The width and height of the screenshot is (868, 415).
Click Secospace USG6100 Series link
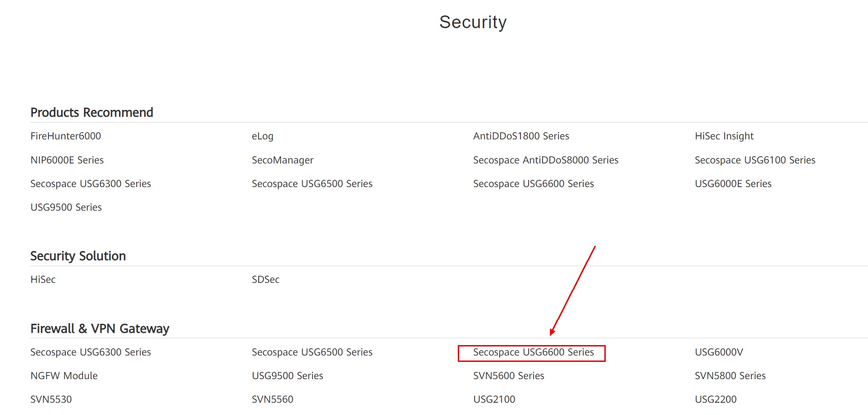tap(755, 160)
